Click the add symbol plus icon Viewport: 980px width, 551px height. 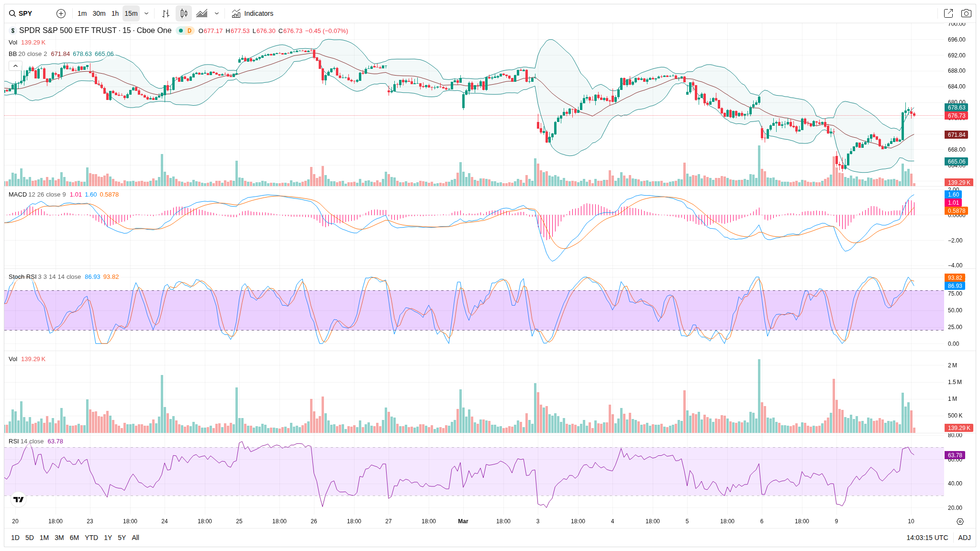click(x=61, y=13)
